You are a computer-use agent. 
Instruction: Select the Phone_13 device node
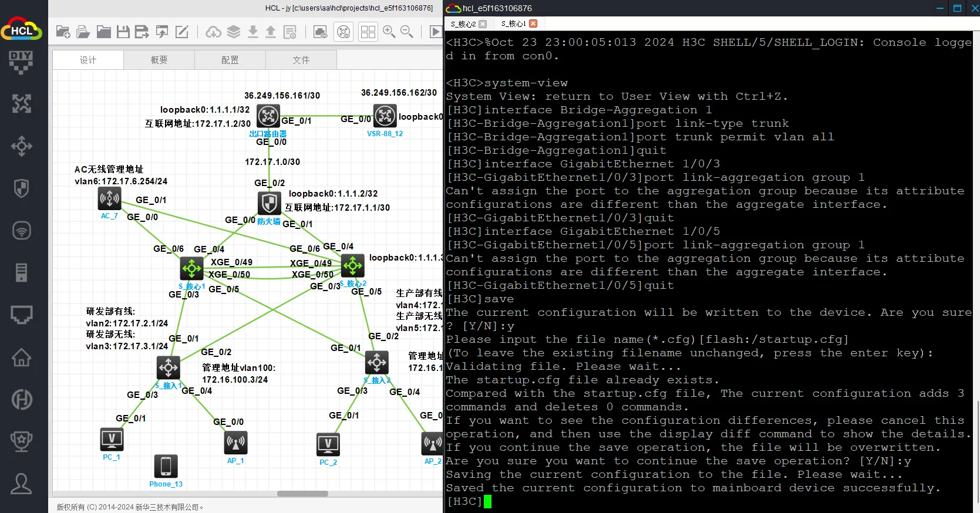(166, 466)
